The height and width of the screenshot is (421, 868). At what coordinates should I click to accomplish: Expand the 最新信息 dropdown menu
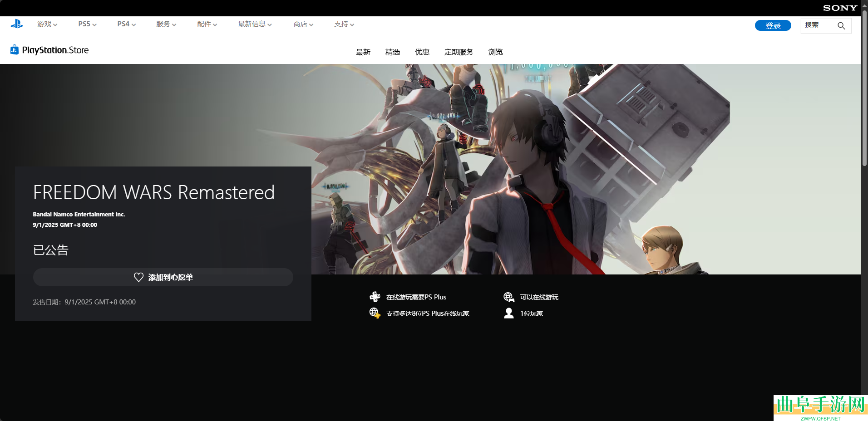pos(255,24)
